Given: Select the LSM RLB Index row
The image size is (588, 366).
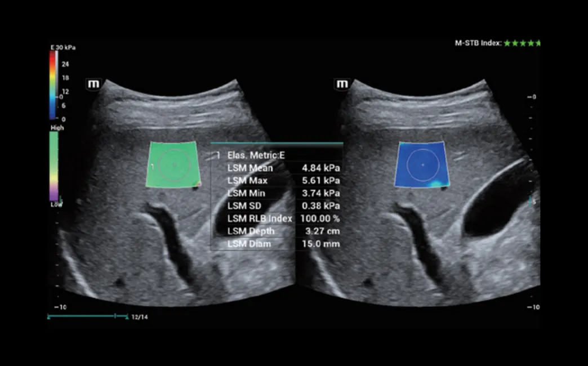Looking at the screenshot, I should click(276, 218).
